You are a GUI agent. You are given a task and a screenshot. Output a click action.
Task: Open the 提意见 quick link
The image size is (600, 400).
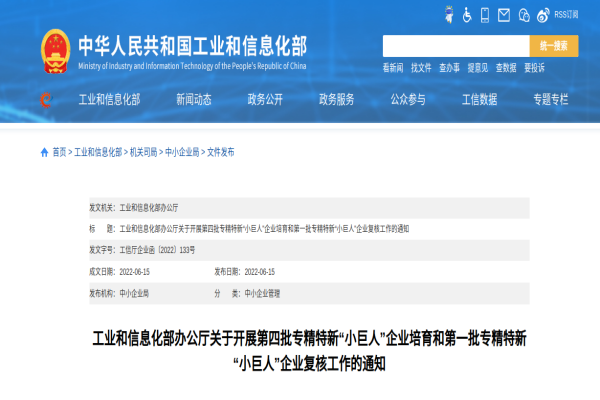(x=478, y=68)
